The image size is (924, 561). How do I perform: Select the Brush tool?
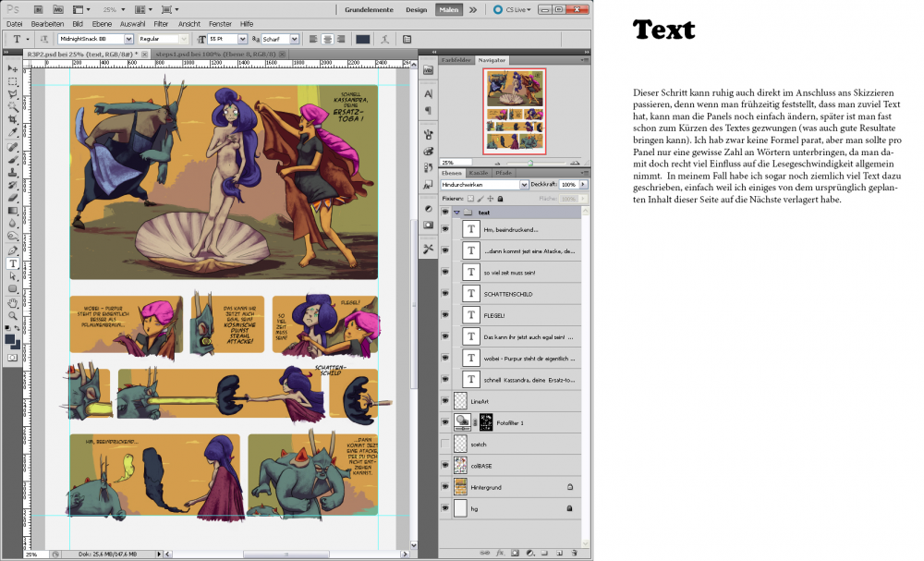tap(12, 160)
